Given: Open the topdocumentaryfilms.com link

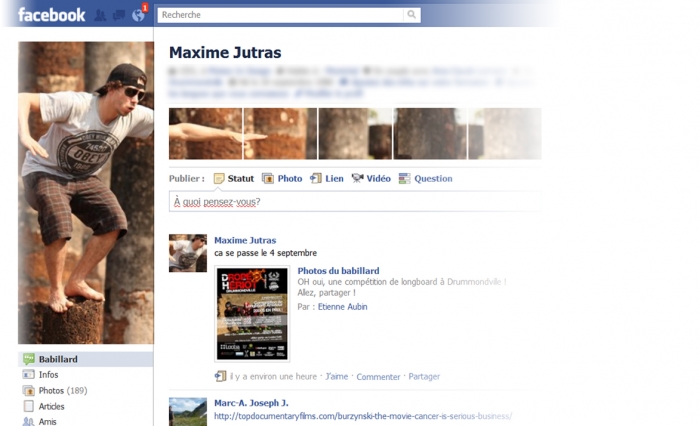Looking at the screenshot, I should tap(363, 416).
